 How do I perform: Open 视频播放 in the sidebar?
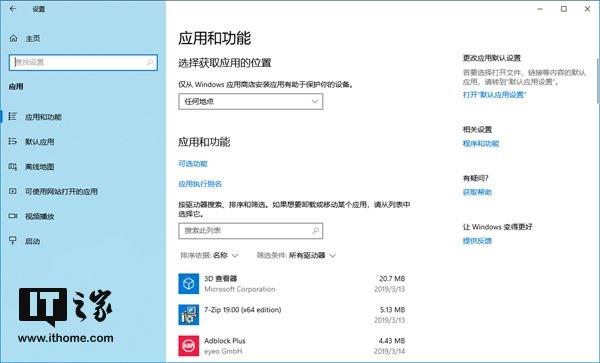click(x=40, y=216)
